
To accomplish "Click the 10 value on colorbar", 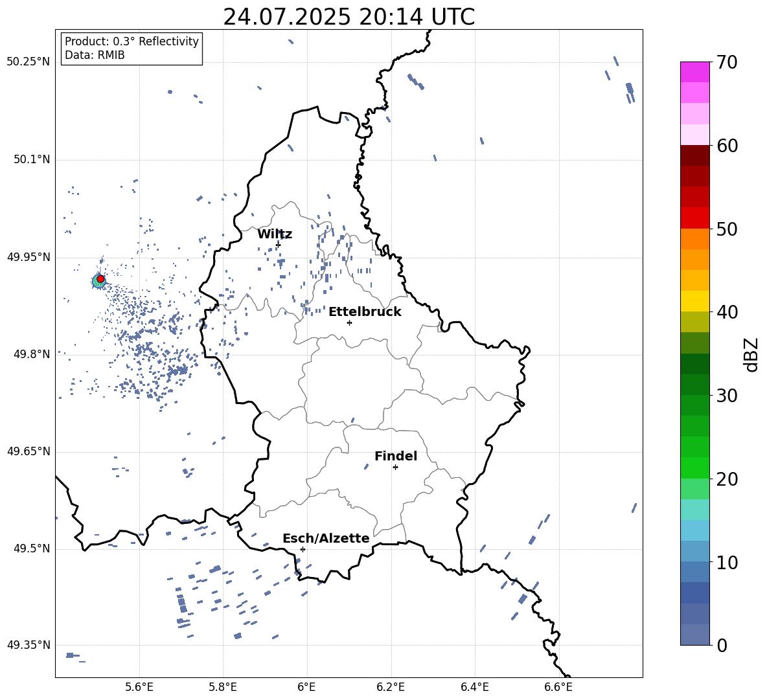I will 727,563.
